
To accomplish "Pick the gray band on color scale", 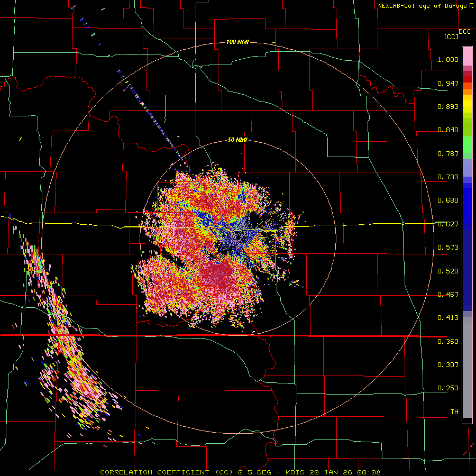I will [467, 368].
